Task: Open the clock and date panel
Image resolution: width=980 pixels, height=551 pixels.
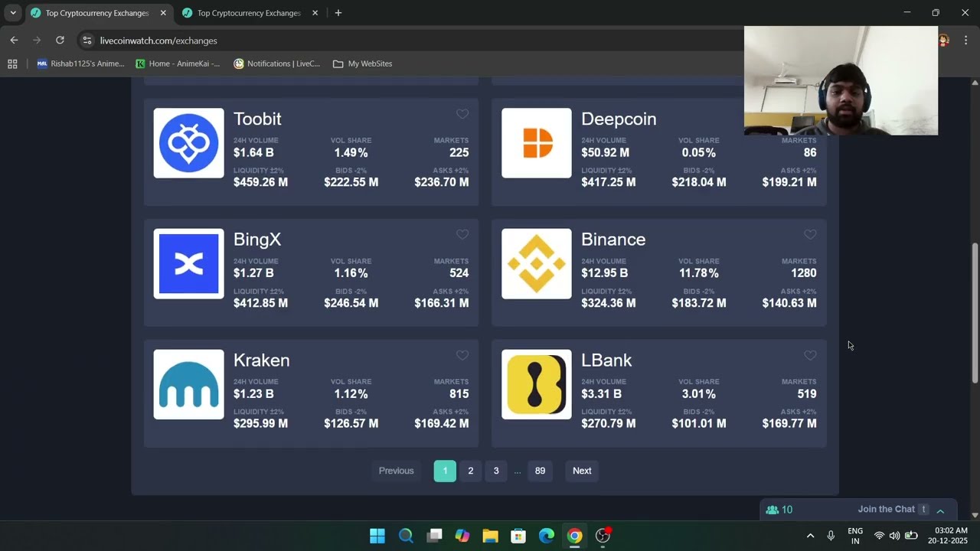Action: tap(948, 536)
